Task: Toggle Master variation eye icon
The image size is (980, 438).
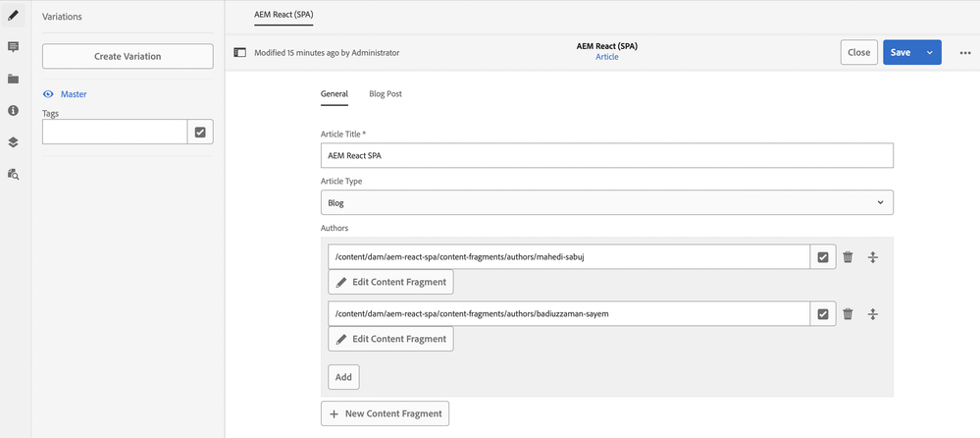Action: coord(47,94)
